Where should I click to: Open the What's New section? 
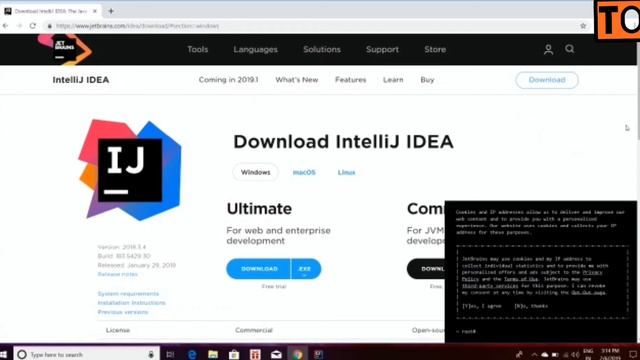click(297, 80)
